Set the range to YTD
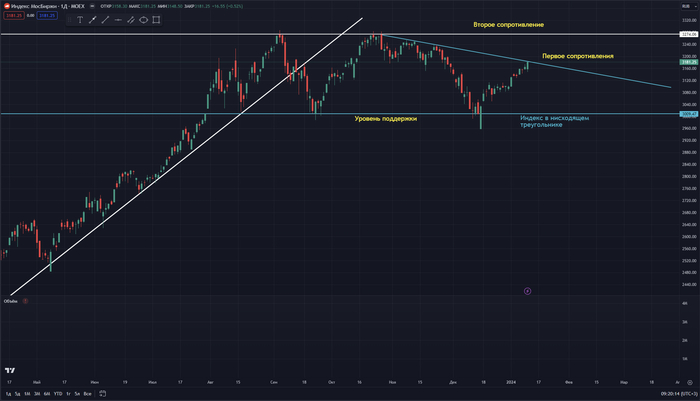 coord(58,393)
